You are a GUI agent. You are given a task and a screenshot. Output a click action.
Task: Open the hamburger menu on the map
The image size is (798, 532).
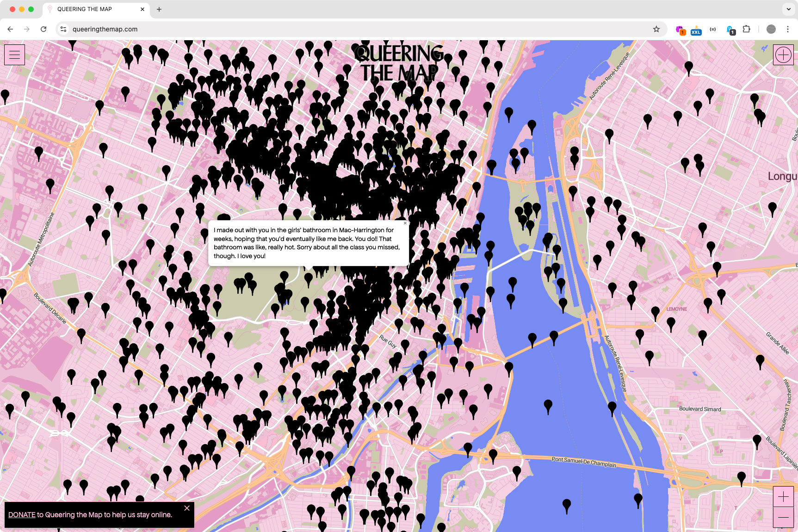(x=14, y=55)
